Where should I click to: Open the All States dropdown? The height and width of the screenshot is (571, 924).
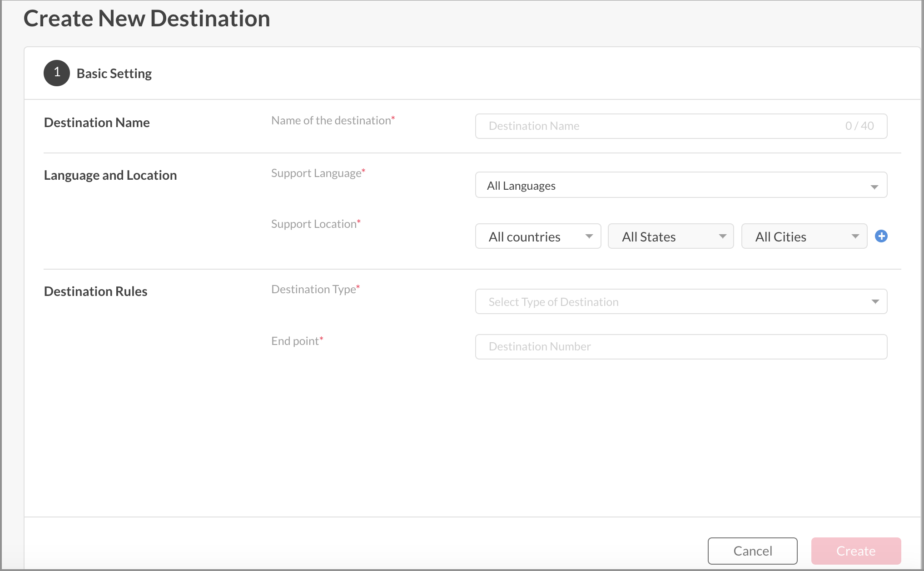(x=670, y=236)
